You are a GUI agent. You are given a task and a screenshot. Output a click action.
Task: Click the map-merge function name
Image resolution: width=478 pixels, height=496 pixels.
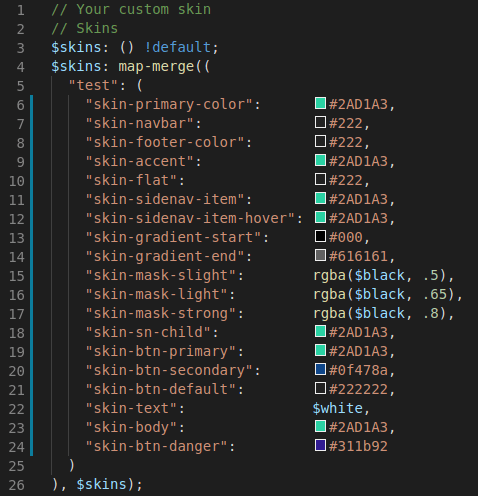156,66
